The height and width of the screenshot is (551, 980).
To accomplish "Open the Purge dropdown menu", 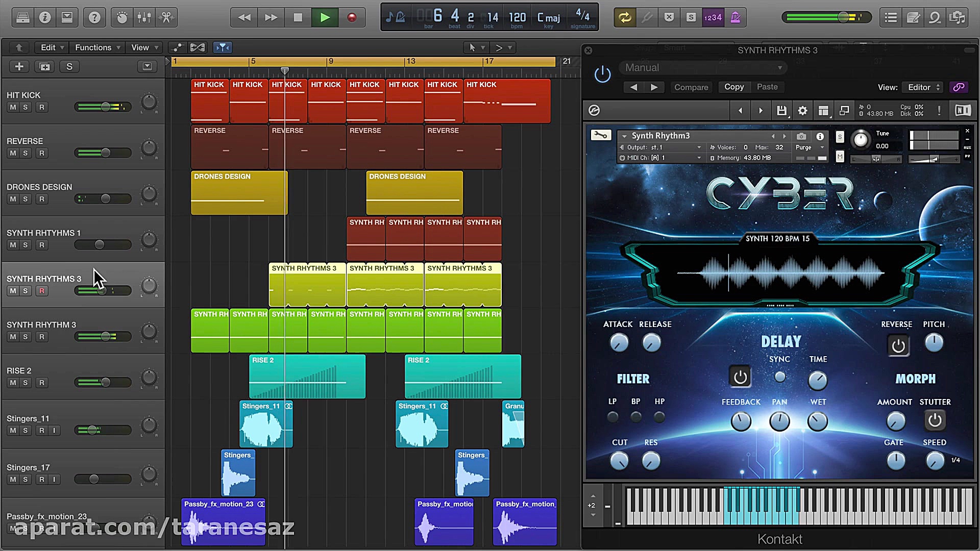I will point(810,147).
